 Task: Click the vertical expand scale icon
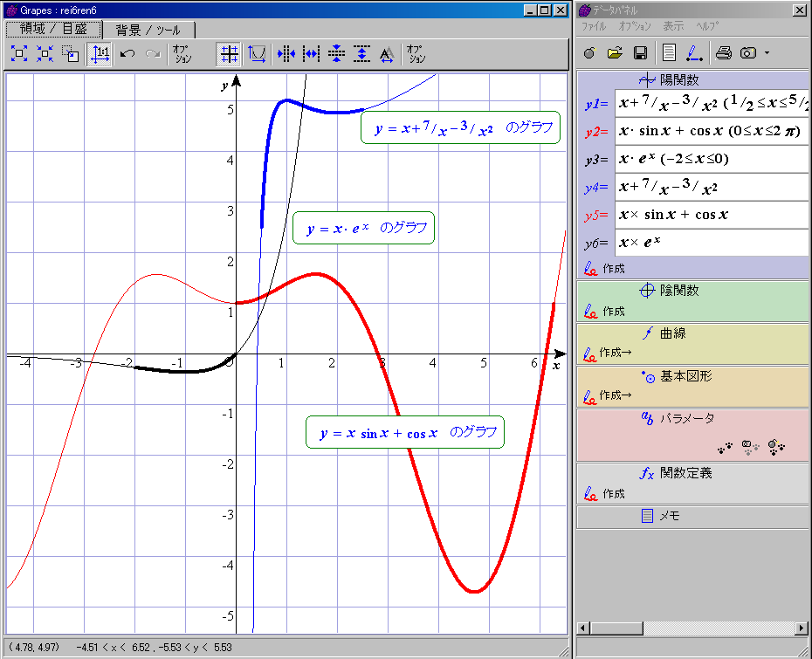coord(362,53)
